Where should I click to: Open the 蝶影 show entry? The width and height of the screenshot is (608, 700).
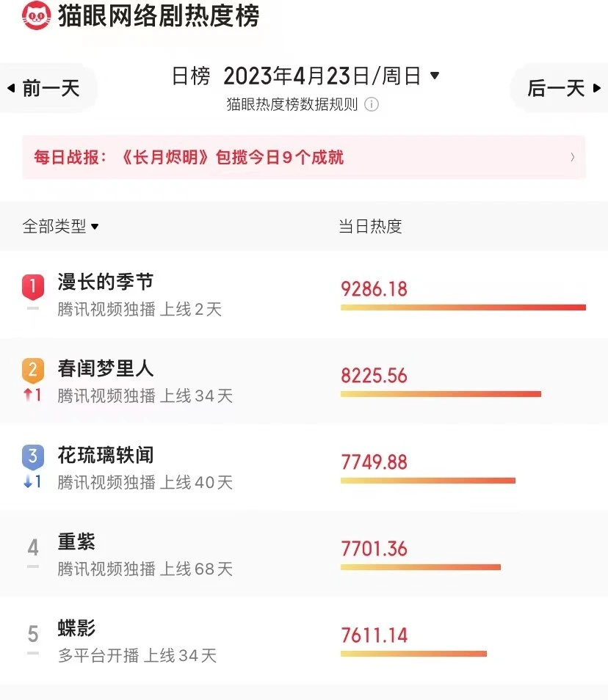click(x=76, y=629)
